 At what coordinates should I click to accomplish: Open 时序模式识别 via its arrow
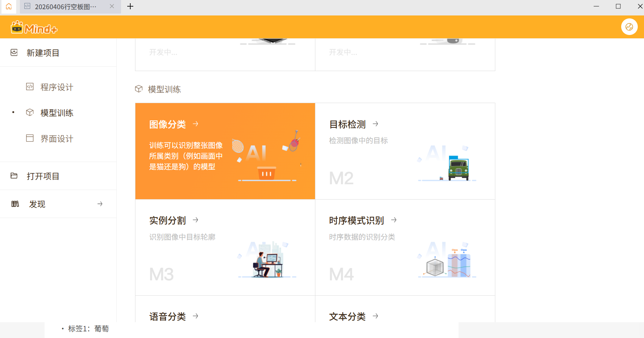click(x=394, y=220)
